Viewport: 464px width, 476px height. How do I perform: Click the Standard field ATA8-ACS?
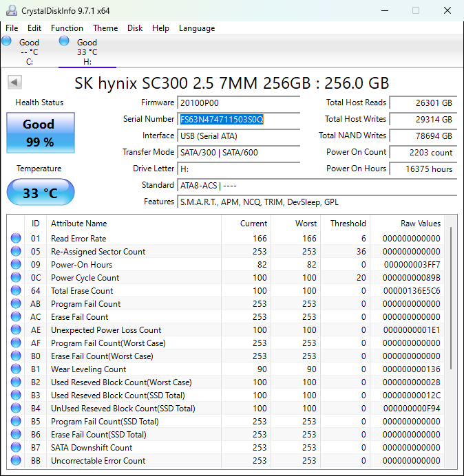pos(317,185)
